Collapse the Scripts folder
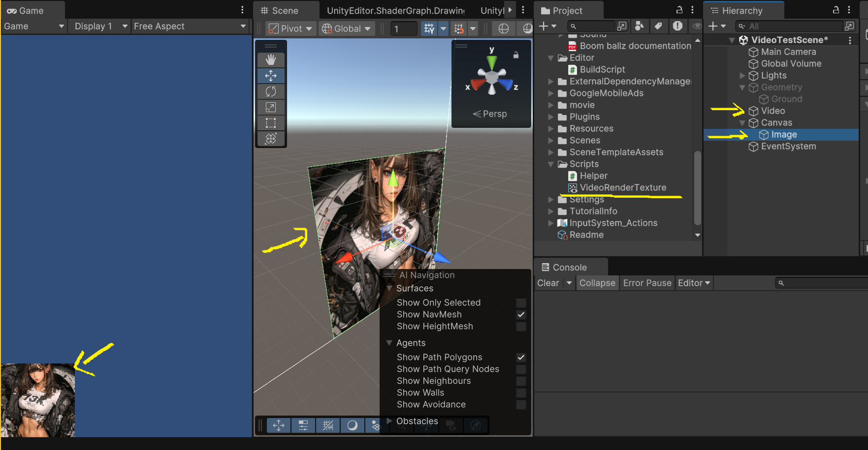Screen dimensions: 868x450 point(551,164)
